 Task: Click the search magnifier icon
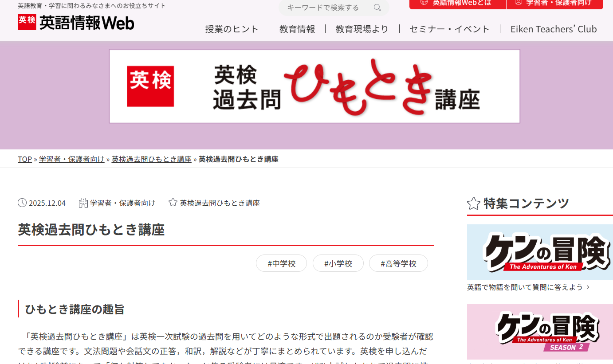coord(377,8)
